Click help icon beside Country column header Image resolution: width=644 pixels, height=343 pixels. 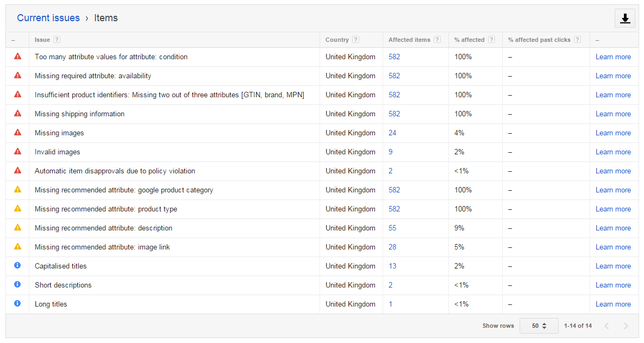(355, 40)
